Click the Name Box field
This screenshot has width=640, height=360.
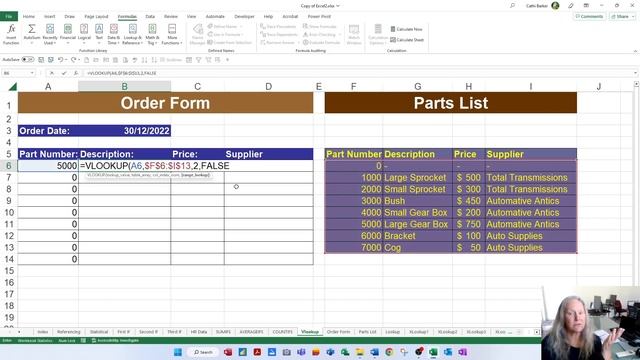pos(16,73)
